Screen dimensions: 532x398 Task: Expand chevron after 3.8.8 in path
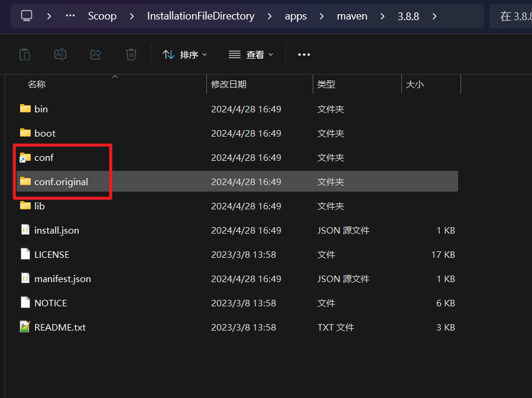point(434,16)
